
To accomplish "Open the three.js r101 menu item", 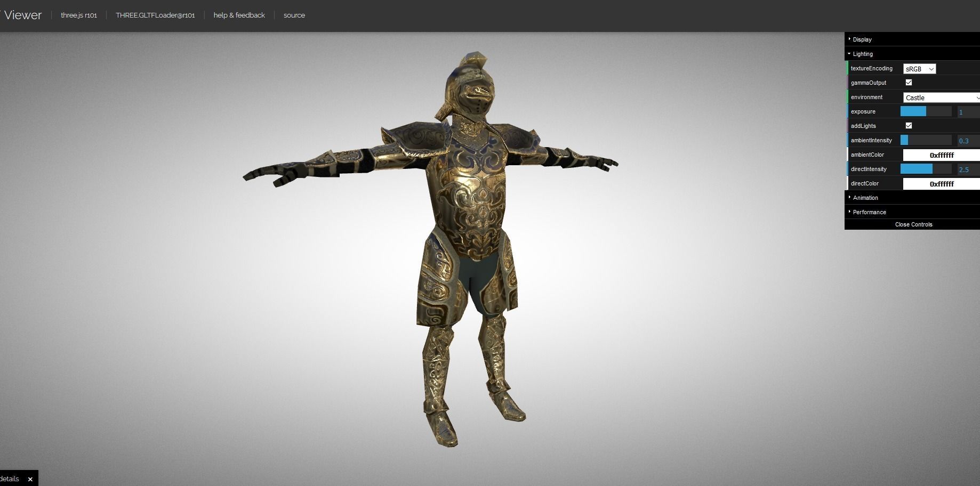I will point(78,15).
